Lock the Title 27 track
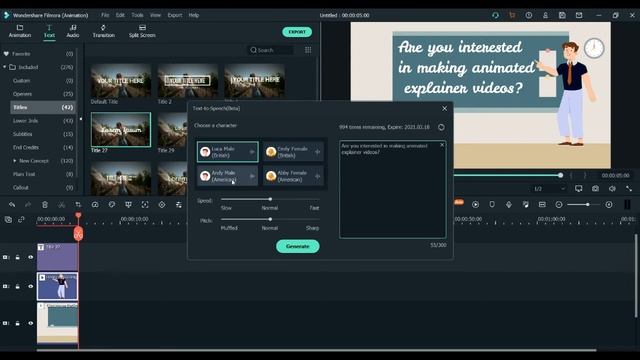Image resolution: width=640 pixels, height=360 pixels. 18,257
